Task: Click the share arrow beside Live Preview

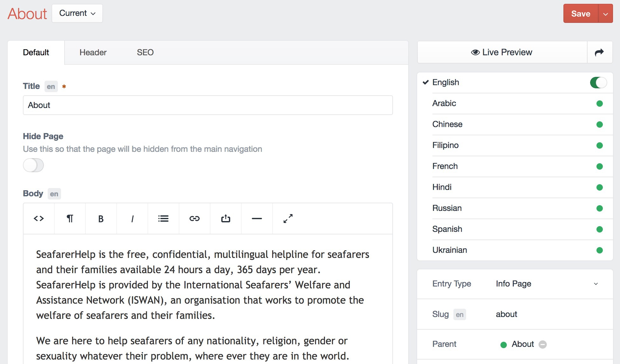Action: 599,52
